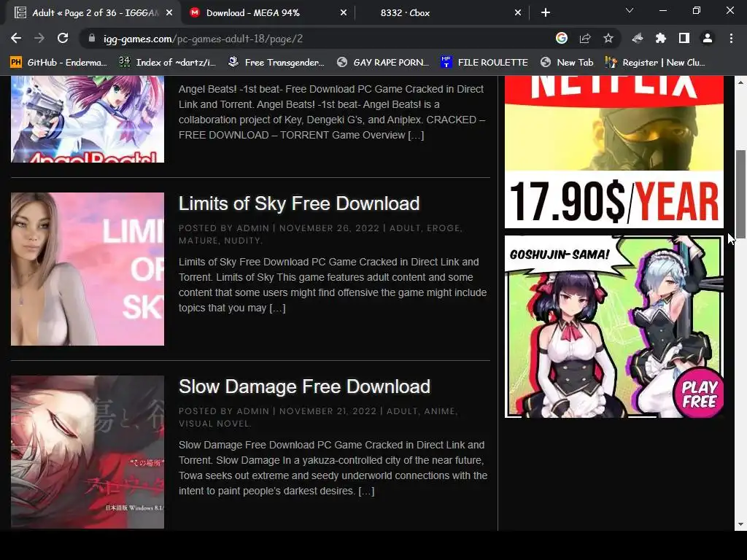This screenshot has height=560, width=747.
Task: Click ADMIN author in Slow Damage post
Action: click(x=253, y=411)
